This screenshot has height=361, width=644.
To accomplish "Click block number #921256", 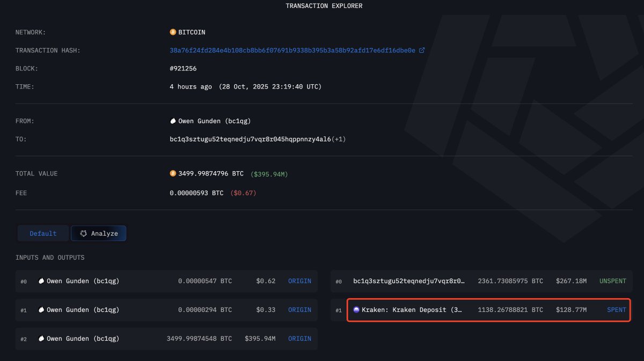I will (185, 69).
